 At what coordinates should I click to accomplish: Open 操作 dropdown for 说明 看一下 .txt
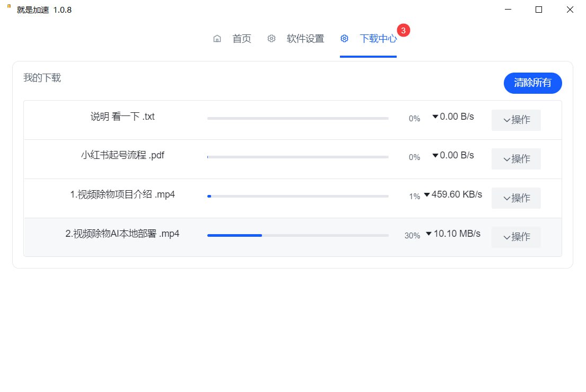click(516, 120)
